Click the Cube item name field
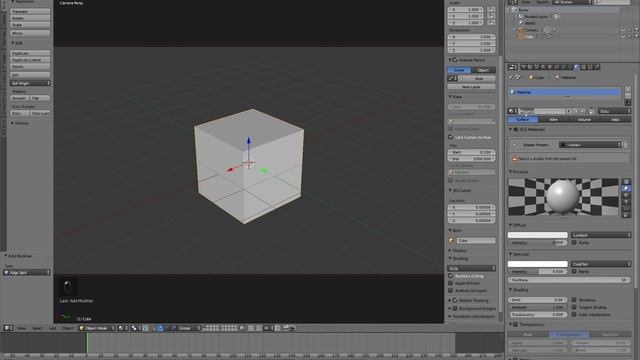 pos(476,241)
